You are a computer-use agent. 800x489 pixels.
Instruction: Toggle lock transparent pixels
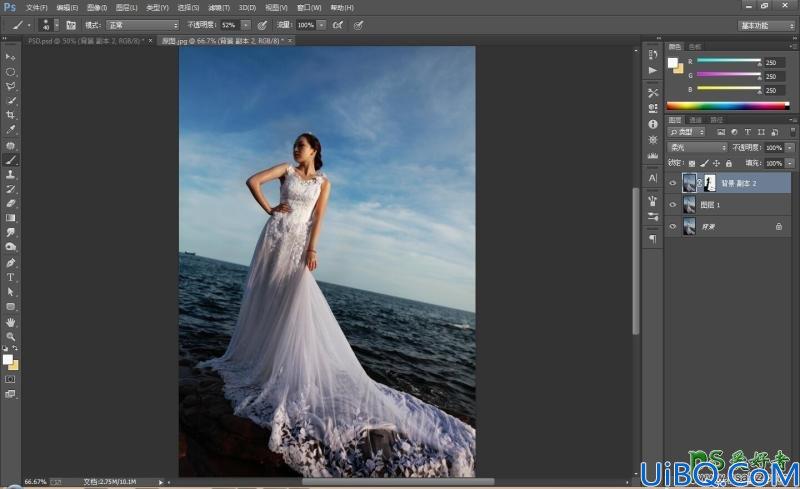[x=691, y=163]
